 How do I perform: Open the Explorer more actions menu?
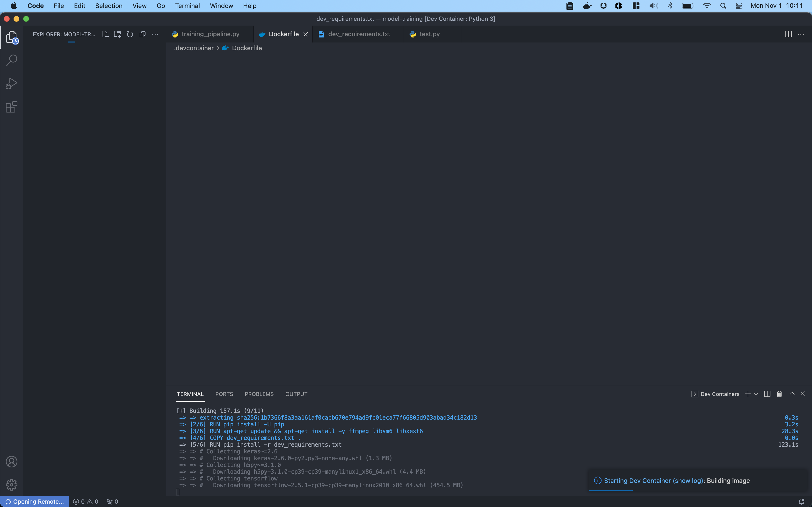[155, 34]
